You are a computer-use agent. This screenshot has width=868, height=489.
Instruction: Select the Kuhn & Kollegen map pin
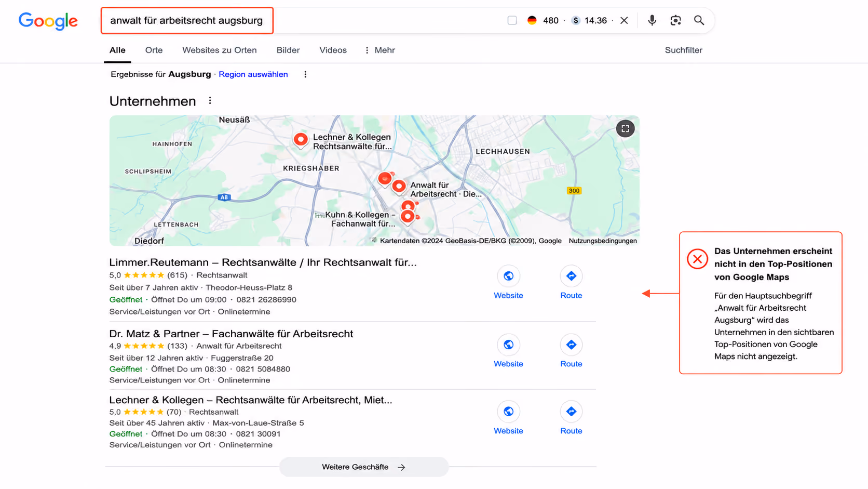(x=408, y=216)
